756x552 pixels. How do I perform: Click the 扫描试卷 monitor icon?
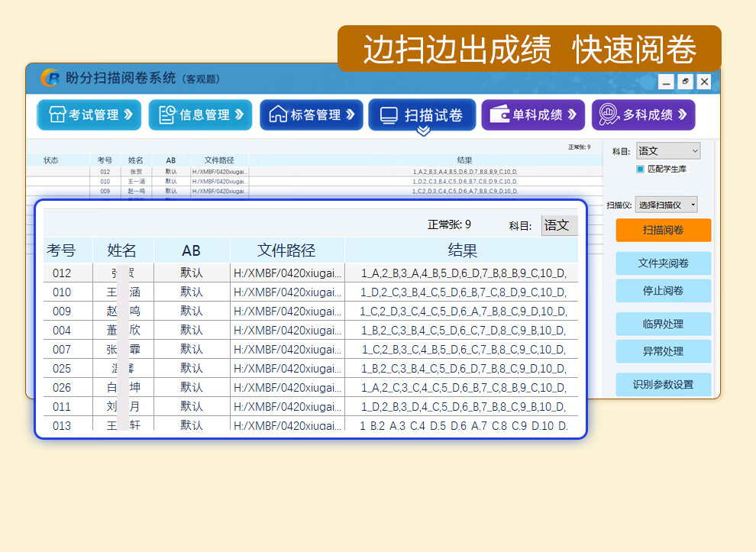[x=389, y=115]
